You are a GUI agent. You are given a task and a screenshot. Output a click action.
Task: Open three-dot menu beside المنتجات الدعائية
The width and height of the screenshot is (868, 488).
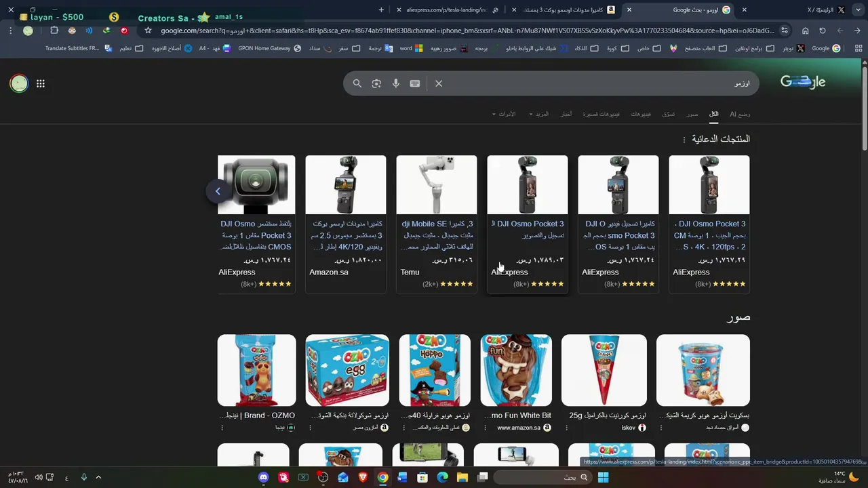[684, 140]
